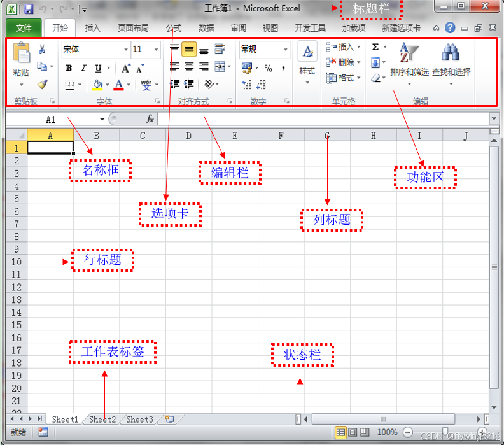The width and height of the screenshot is (504, 445).
Task: Select the Sheet3 worksheet tab
Action: (x=139, y=420)
